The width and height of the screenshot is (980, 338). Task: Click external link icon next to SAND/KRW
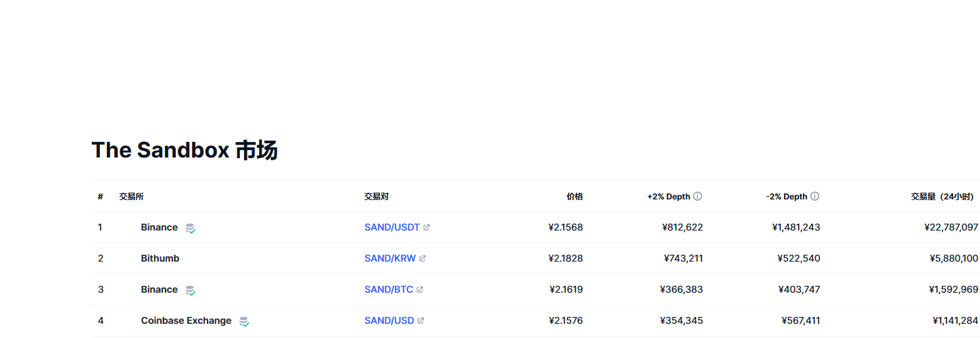pyautogui.click(x=422, y=259)
